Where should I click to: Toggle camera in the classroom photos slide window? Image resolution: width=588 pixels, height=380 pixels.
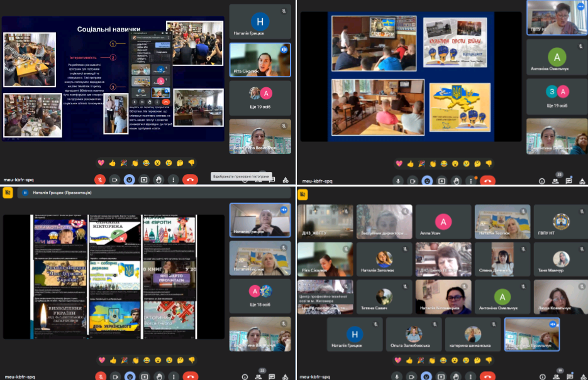tap(412, 180)
